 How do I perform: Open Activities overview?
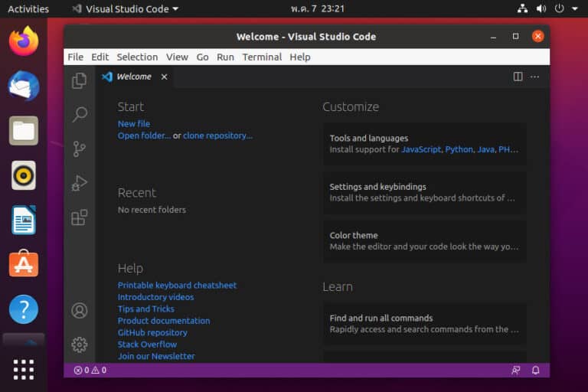tap(28, 9)
